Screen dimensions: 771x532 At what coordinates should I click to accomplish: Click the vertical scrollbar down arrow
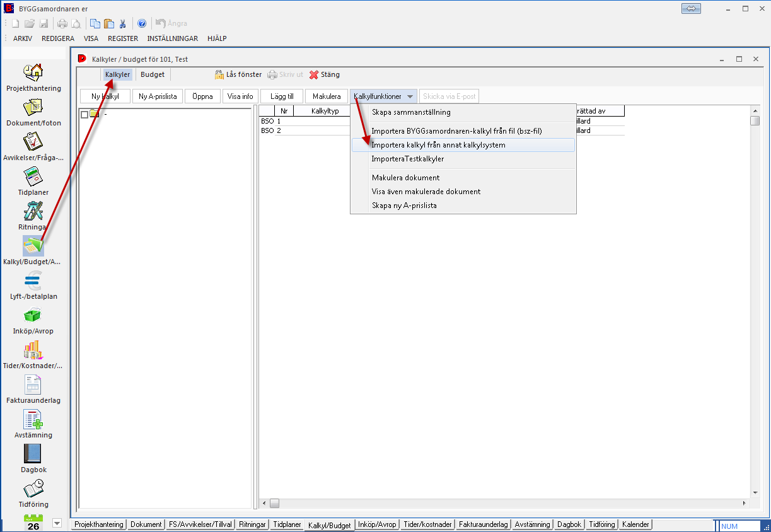[x=755, y=492]
